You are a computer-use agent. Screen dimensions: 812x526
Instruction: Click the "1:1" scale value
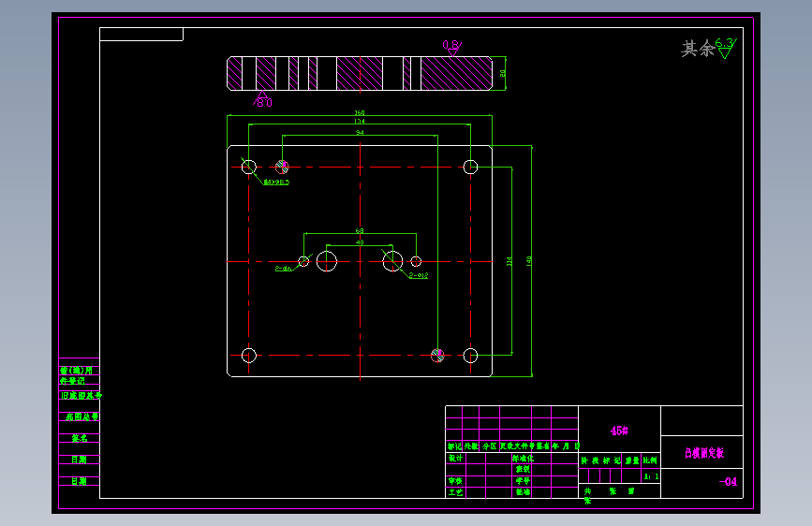tap(652, 476)
